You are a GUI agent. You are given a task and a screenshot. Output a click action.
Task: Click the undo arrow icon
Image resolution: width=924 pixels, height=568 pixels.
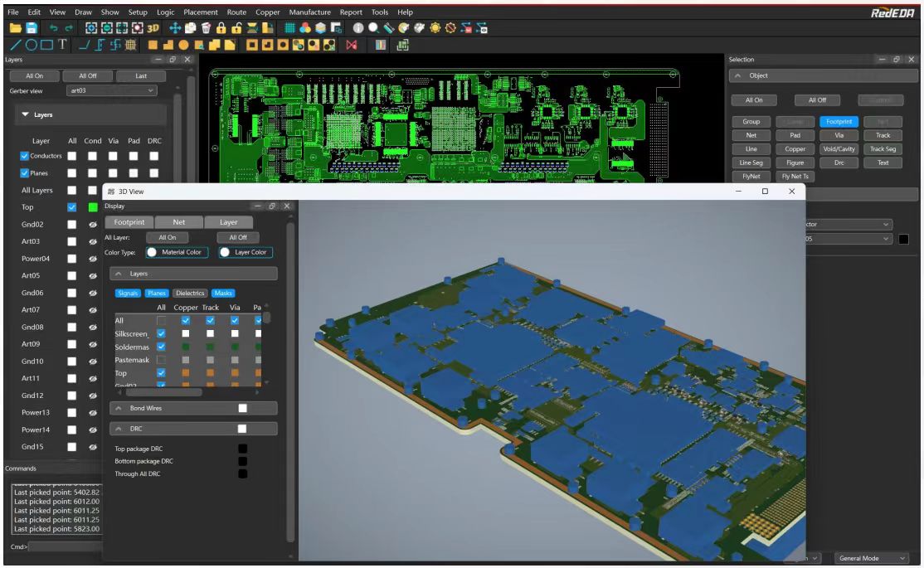[55, 27]
